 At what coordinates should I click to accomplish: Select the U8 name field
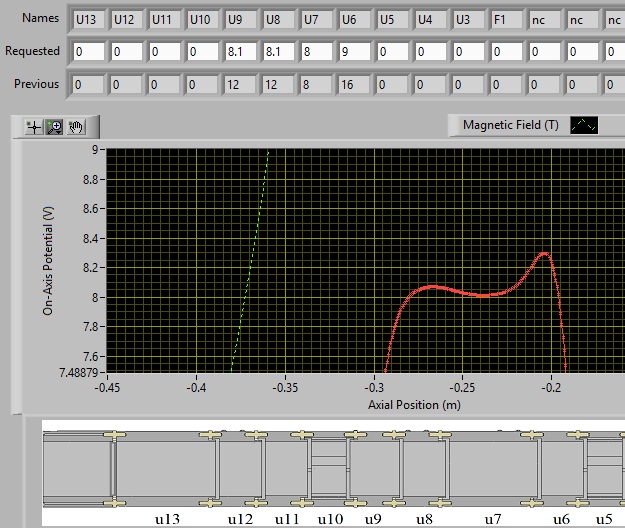pyautogui.click(x=279, y=20)
